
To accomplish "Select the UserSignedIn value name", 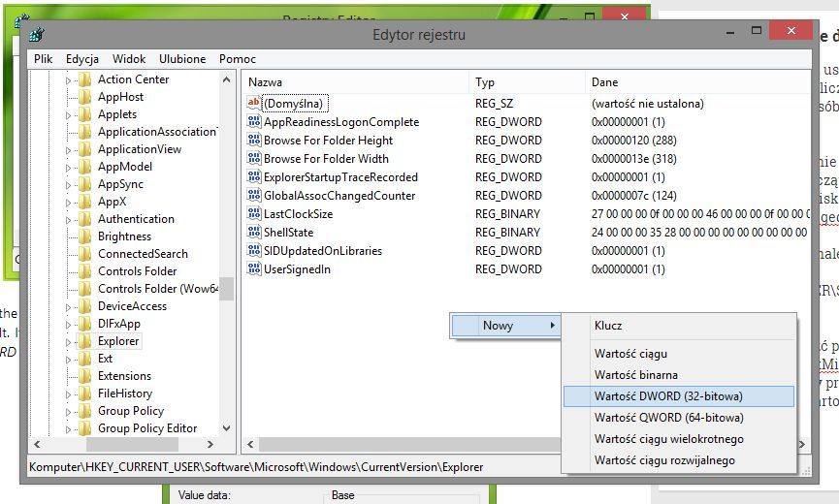I will 297,268.
